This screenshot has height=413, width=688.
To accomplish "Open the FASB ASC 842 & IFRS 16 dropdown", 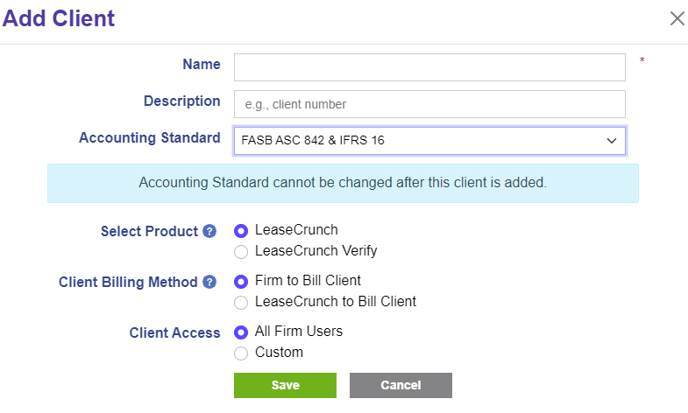I will coord(430,141).
